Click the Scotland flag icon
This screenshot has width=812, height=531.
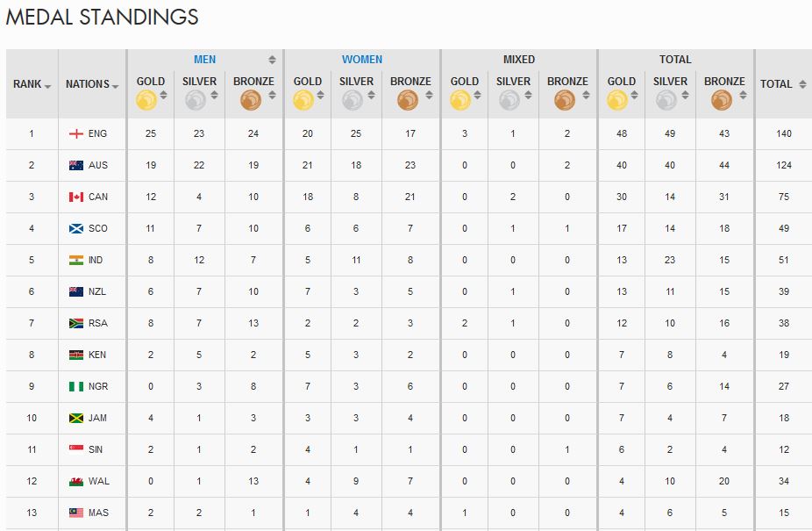[76, 228]
